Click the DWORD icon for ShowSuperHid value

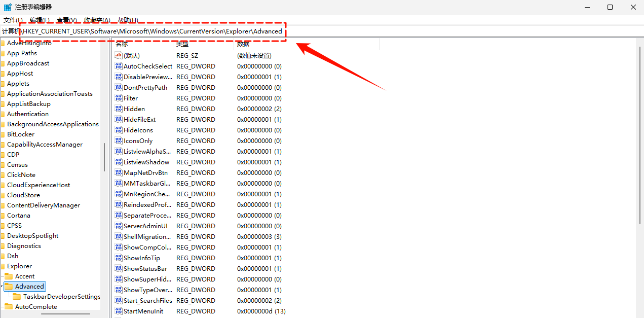[x=119, y=279]
